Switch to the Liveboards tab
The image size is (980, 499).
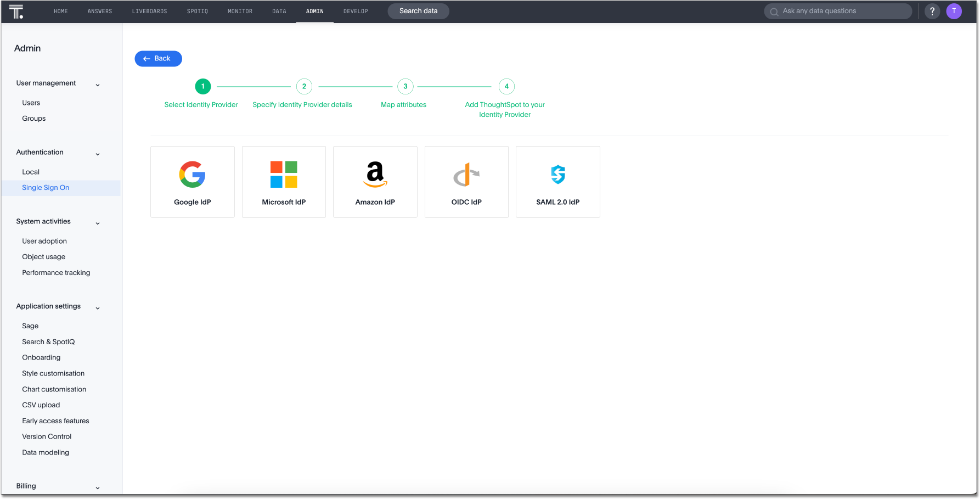pyautogui.click(x=149, y=12)
